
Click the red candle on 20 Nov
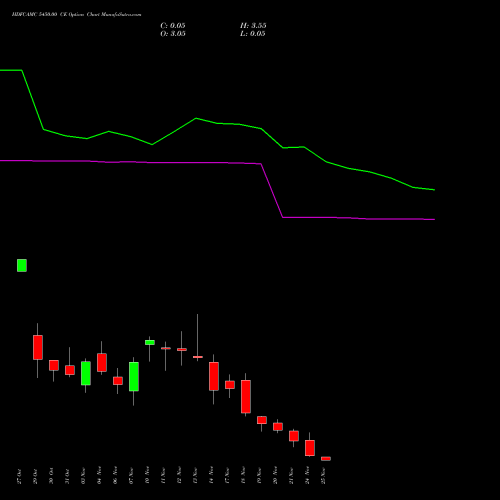(x=278, y=427)
